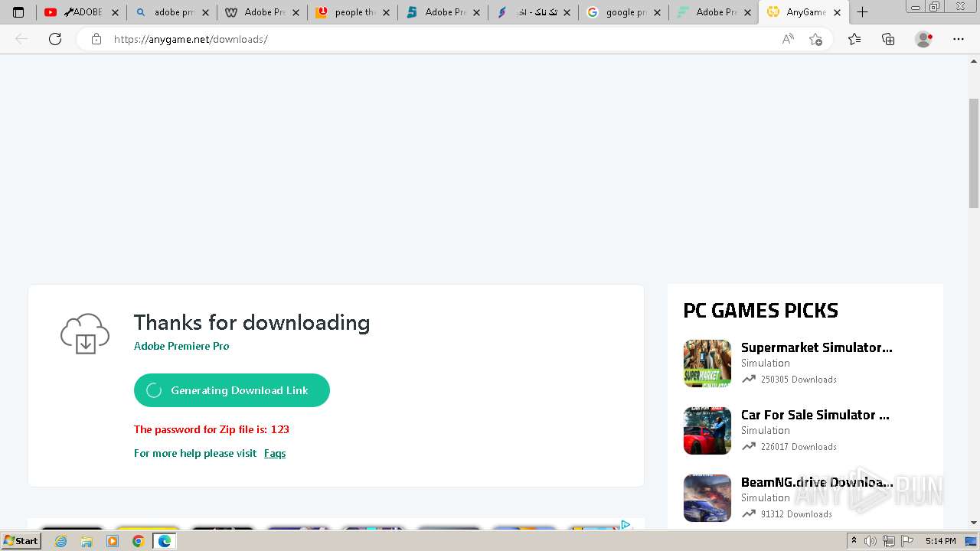Click the AdChoices icon on the banner

point(626,524)
